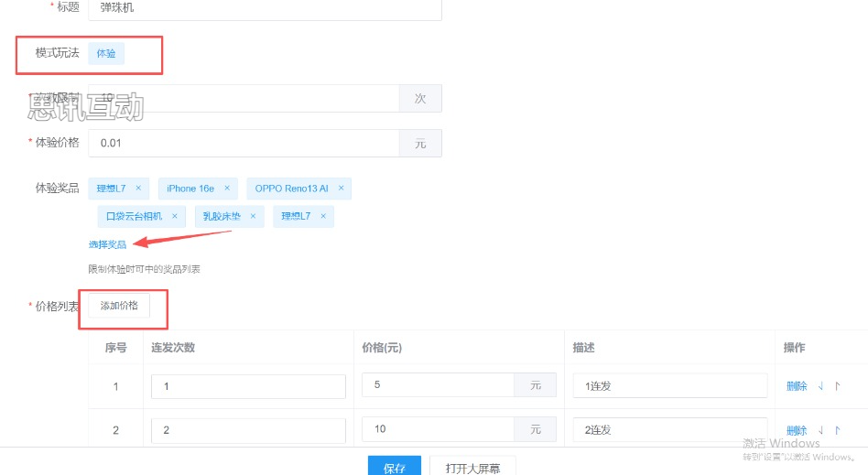
Task: Move price row 2 down with arrow
Action: point(820,430)
